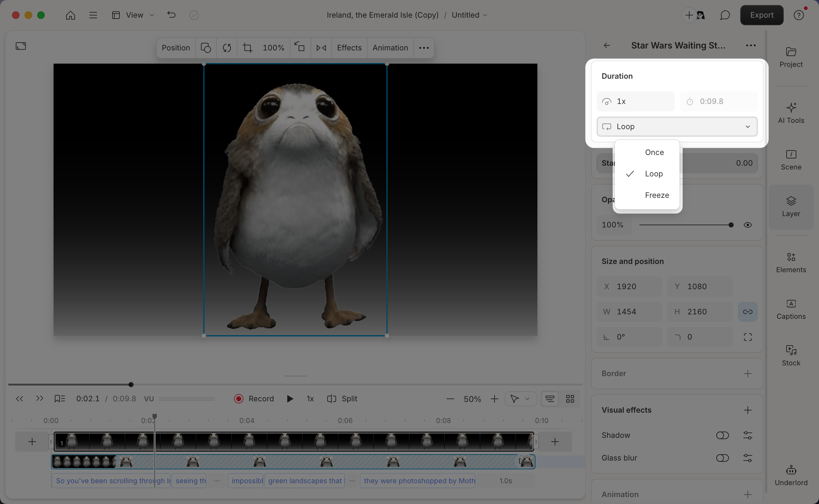Go back with the panel arrow
819x504 pixels.
pos(607,45)
